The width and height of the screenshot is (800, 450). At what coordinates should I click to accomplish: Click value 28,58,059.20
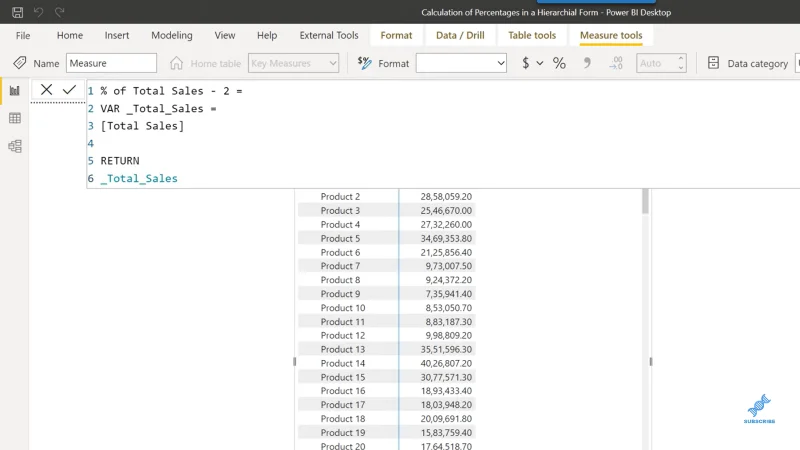point(446,196)
